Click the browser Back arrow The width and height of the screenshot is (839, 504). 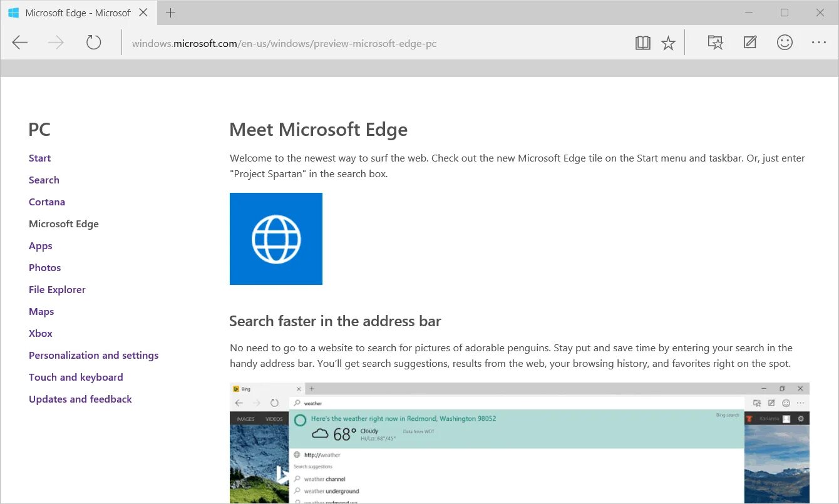[x=20, y=43]
